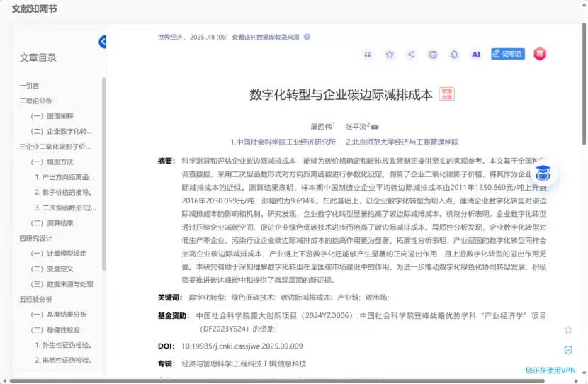
Task: Click the help question icon after 查看该刊数据库收录来源
Action: pyautogui.click(x=307, y=37)
